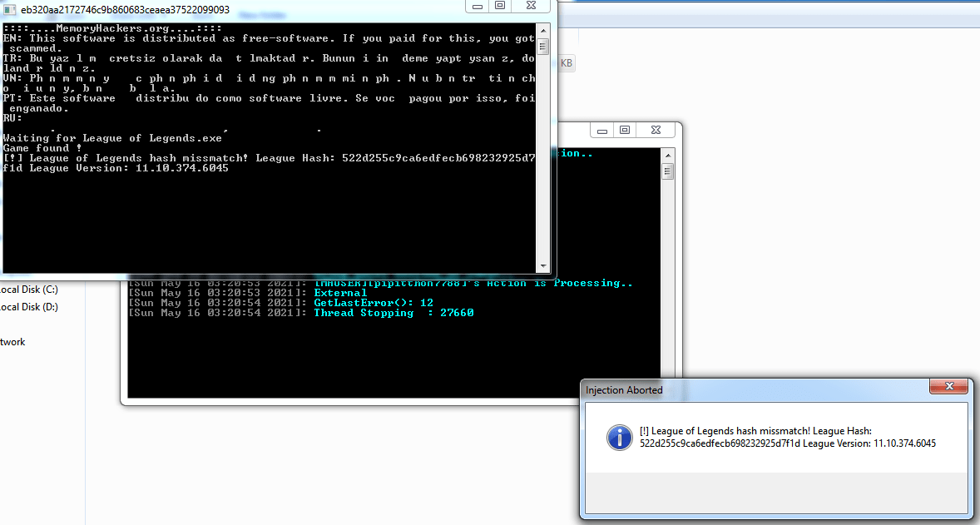
Task: Click the scrollbar thumb in cyan log console
Action: [x=667, y=171]
